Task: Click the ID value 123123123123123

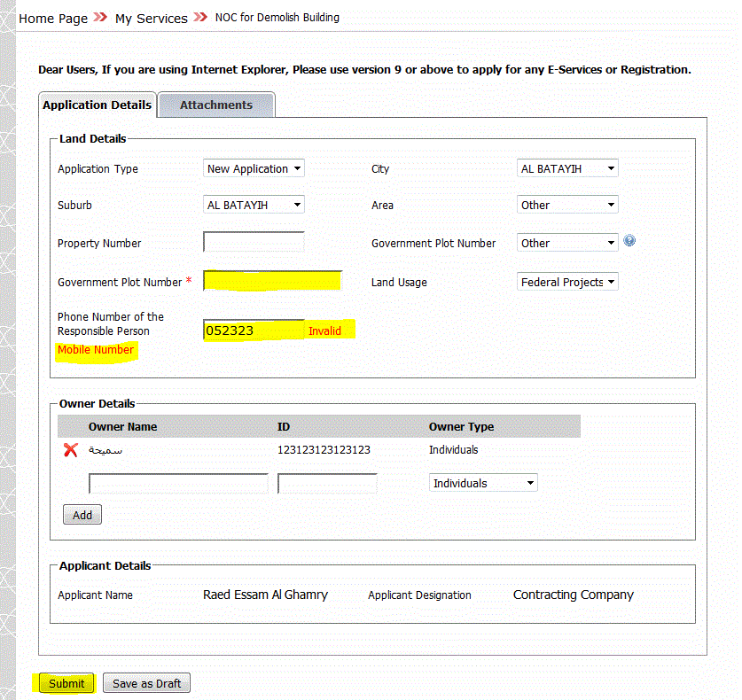Action: (324, 450)
